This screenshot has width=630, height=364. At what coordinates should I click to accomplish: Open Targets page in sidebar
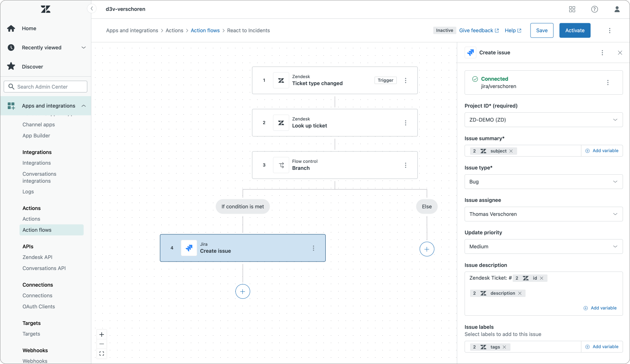(31, 334)
